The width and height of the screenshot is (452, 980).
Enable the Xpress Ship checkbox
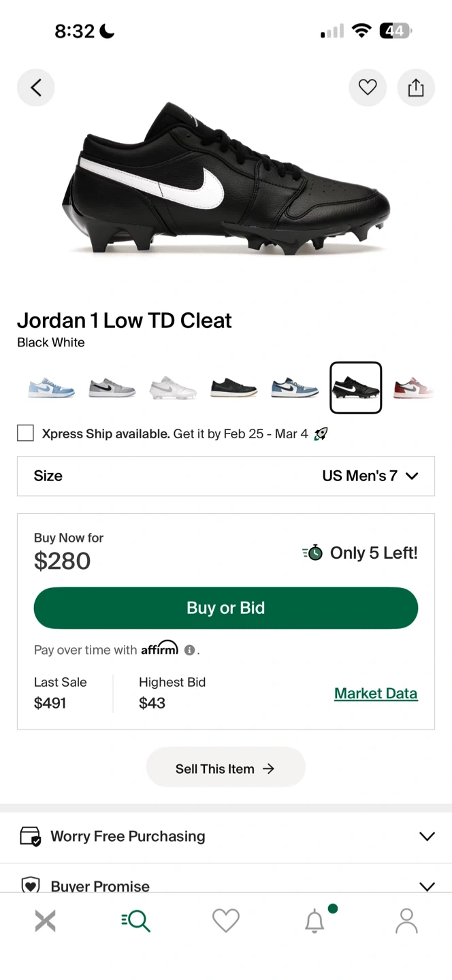(25, 433)
